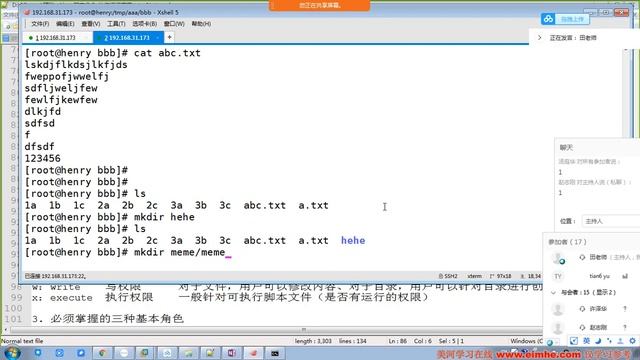Add a new session tab with plus button
The image size is (640, 360).
[169, 38]
